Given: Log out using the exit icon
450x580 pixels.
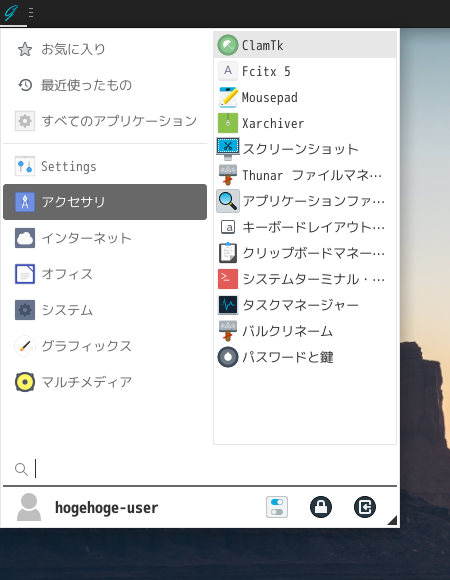Looking at the screenshot, I should (365, 507).
